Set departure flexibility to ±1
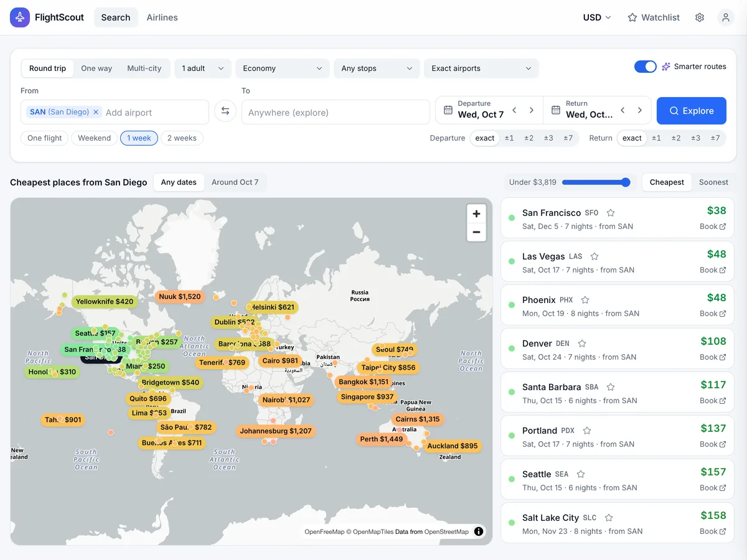Image resolution: width=747 pixels, height=560 pixels. pos(509,138)
